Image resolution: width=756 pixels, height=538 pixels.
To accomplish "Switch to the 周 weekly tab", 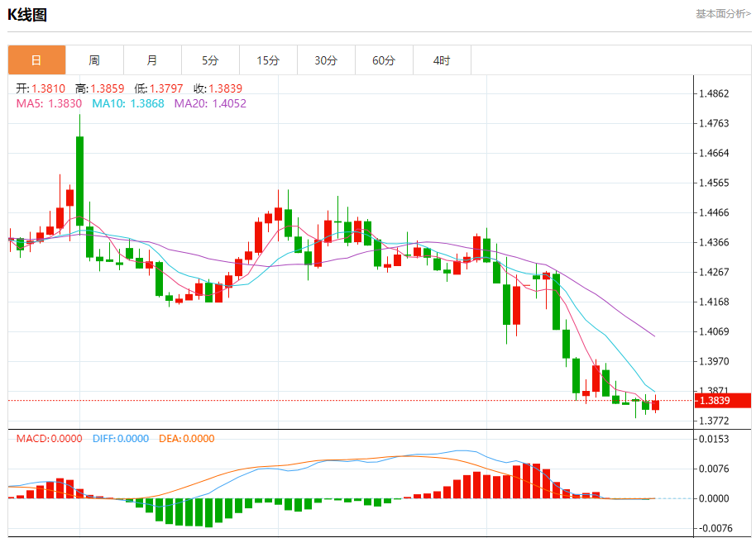I will point(94,60).
